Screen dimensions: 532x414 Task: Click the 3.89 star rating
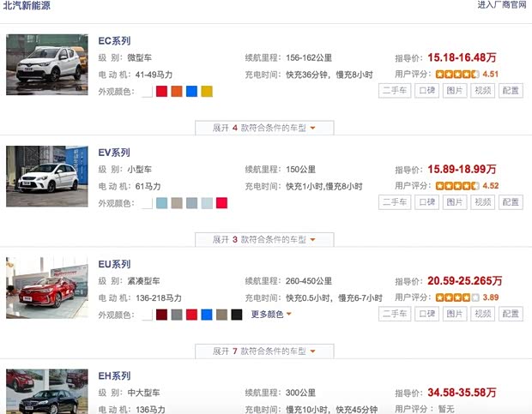[x=467, y=297]
